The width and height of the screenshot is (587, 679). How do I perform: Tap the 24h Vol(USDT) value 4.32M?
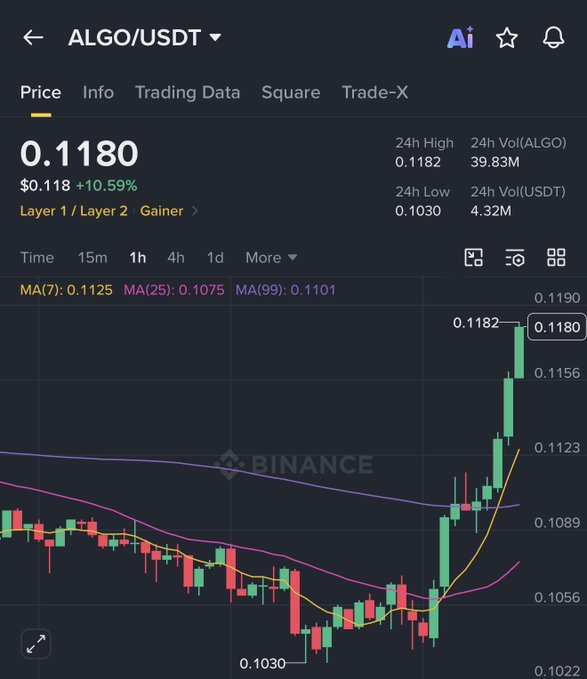point(491,211)
